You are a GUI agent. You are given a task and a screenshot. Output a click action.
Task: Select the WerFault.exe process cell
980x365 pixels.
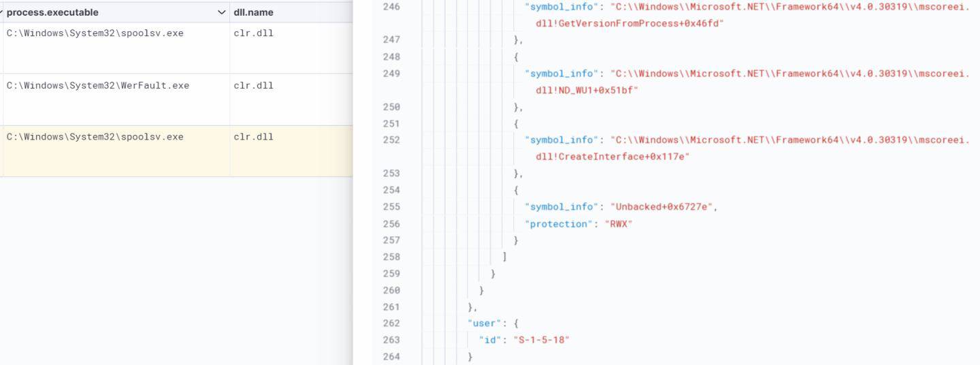pos(98,85)
